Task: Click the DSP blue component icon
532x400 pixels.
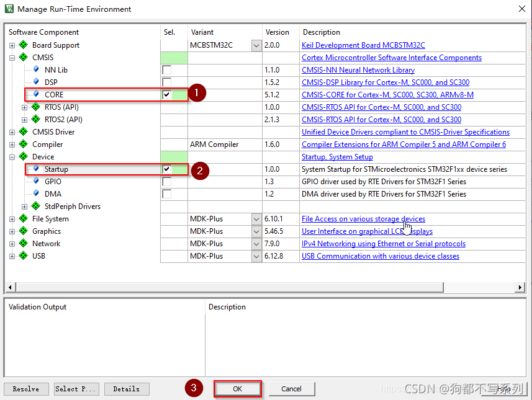Action: 36,82
